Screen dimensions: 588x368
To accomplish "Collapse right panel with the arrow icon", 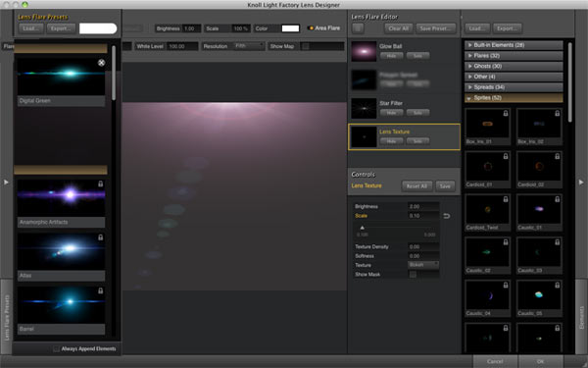I will point(581,183).
